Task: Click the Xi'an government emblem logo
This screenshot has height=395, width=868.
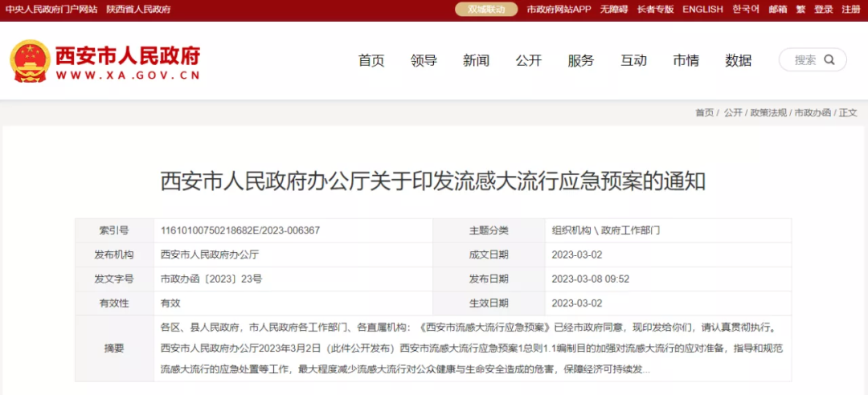Action: 30,61
